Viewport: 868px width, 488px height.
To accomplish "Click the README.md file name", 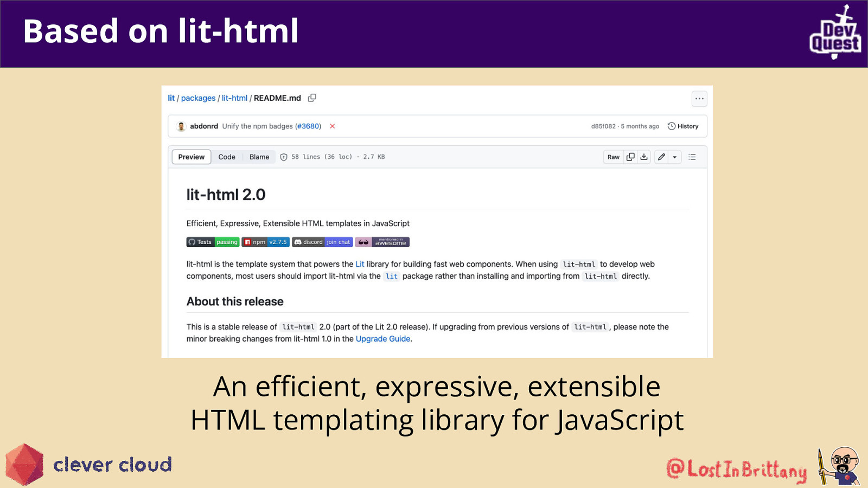I will (x=277, y=98).
